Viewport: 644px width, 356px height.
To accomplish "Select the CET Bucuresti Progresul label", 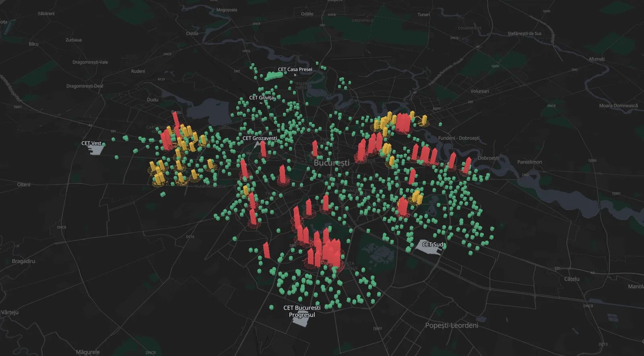I will 302,311.
